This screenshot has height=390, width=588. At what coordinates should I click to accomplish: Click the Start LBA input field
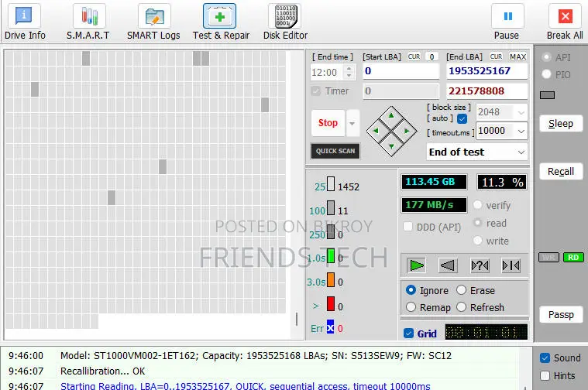[401, 71]
